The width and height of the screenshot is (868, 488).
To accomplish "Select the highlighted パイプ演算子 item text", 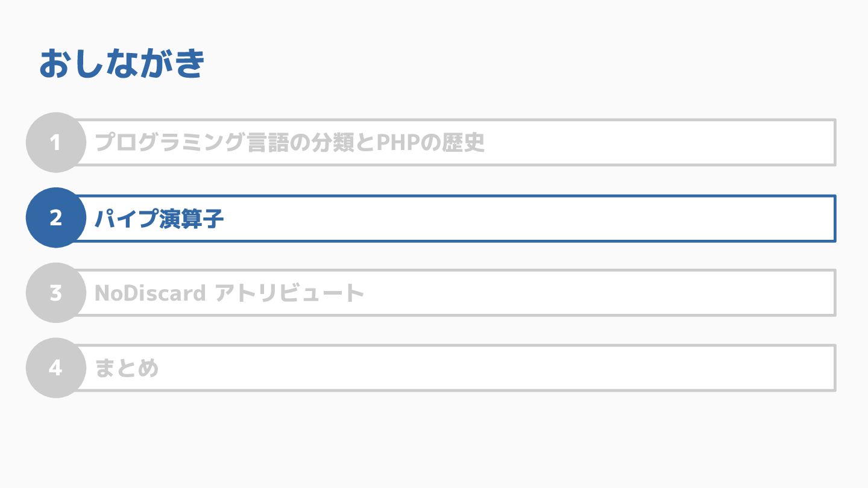I will (159, 218).
